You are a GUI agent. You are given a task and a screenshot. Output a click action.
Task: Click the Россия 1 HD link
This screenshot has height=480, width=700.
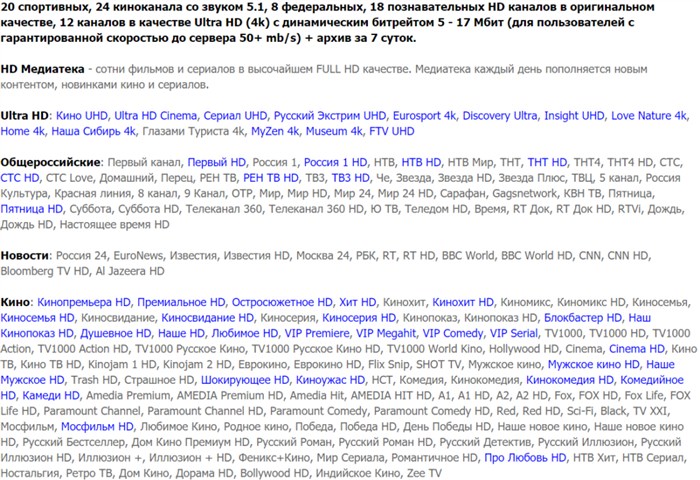click(336, 163)
